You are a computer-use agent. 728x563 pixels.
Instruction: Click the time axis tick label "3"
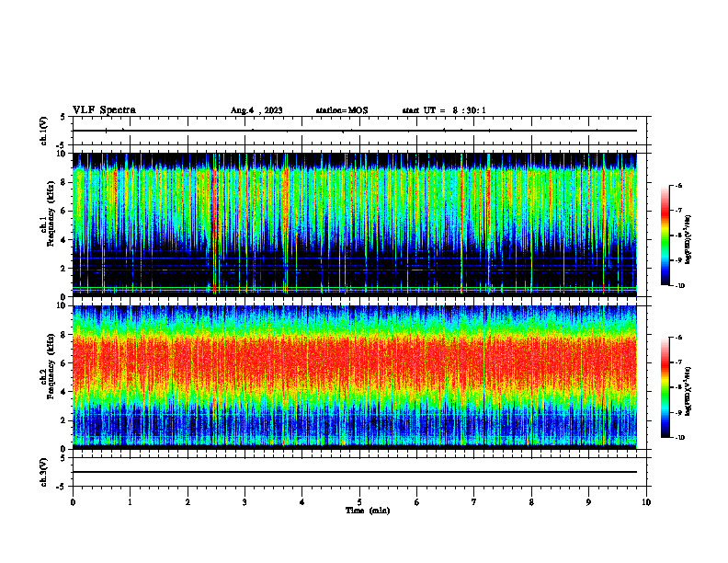[245, 502]
